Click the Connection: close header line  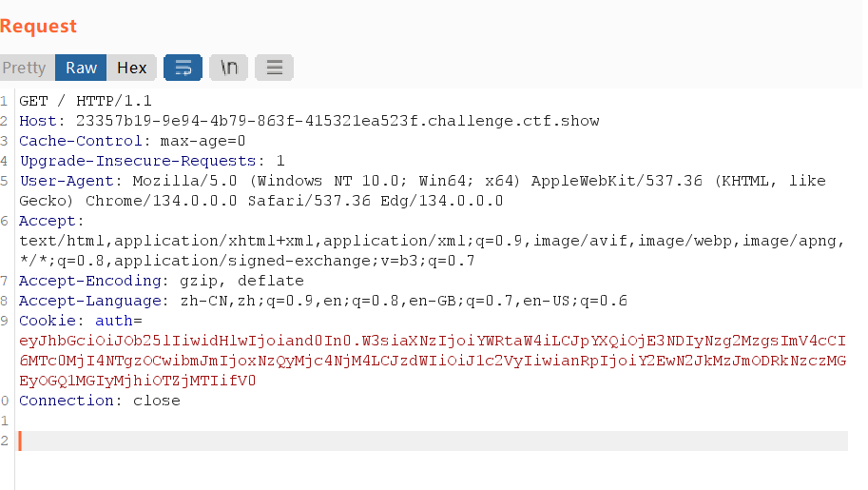[100, 401]
